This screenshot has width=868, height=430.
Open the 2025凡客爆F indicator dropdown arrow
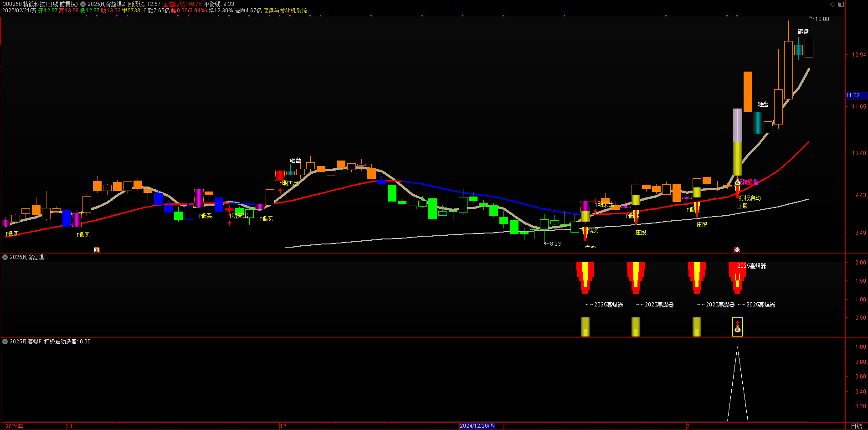(5, 342)
